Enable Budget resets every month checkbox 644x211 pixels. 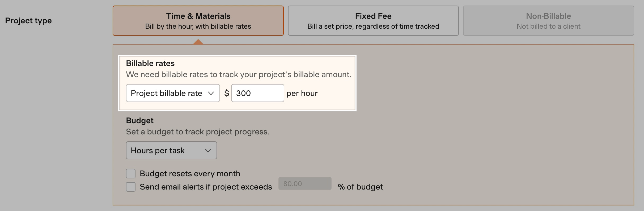pyautogui.click(x=131, y=174)
